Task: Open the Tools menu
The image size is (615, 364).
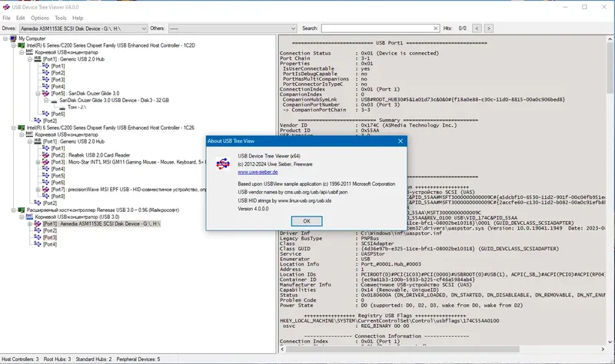Action: click(x=61, y=18)
